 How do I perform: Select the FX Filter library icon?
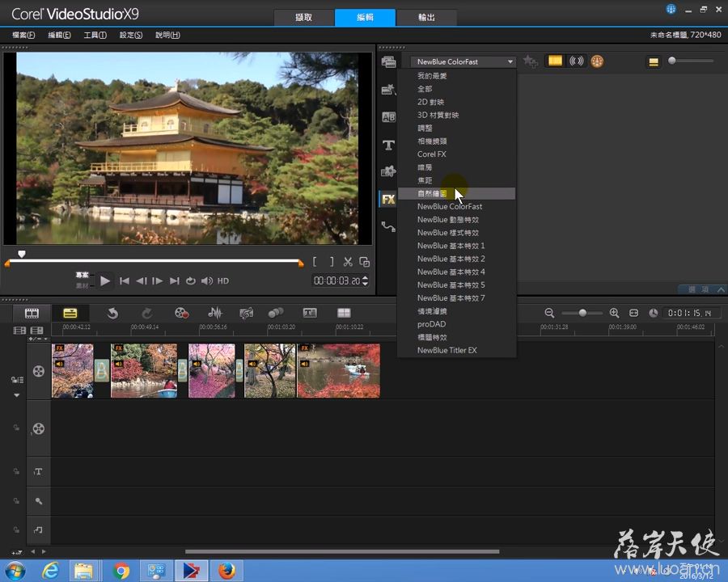coord(388,199)
